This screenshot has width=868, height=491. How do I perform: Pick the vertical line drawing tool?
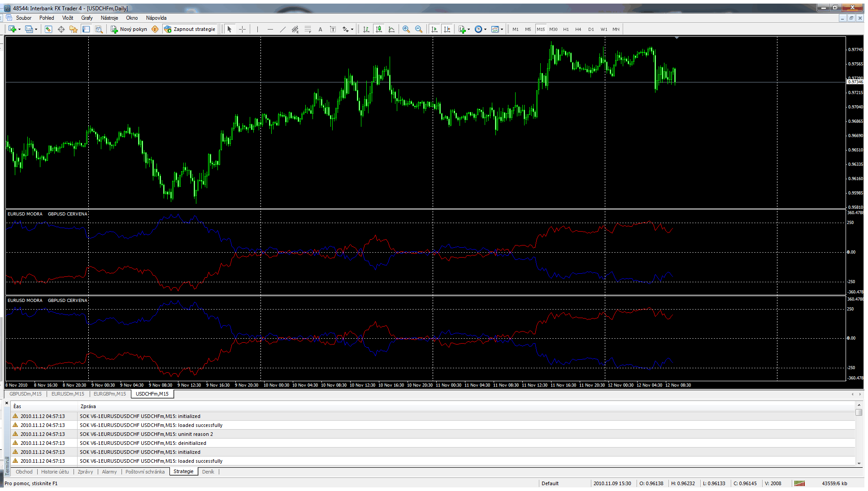pyautogui.click(x=257, y=29)
